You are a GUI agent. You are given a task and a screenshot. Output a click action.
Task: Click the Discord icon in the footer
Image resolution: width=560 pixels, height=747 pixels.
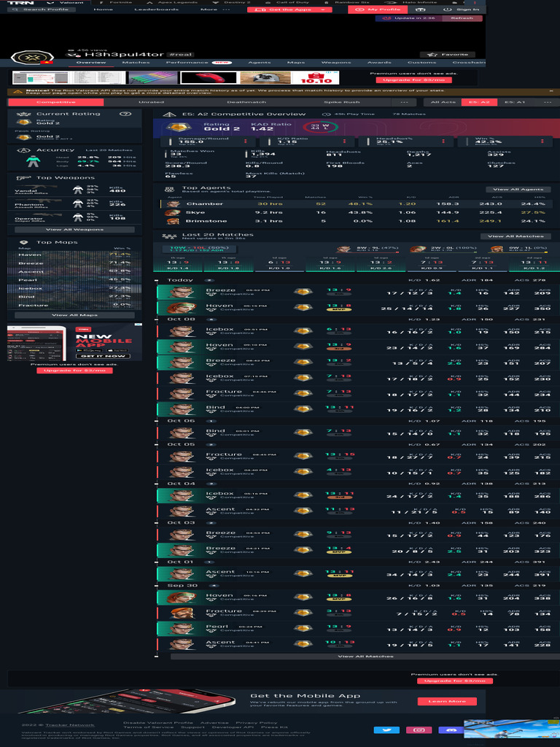[451, 729]
